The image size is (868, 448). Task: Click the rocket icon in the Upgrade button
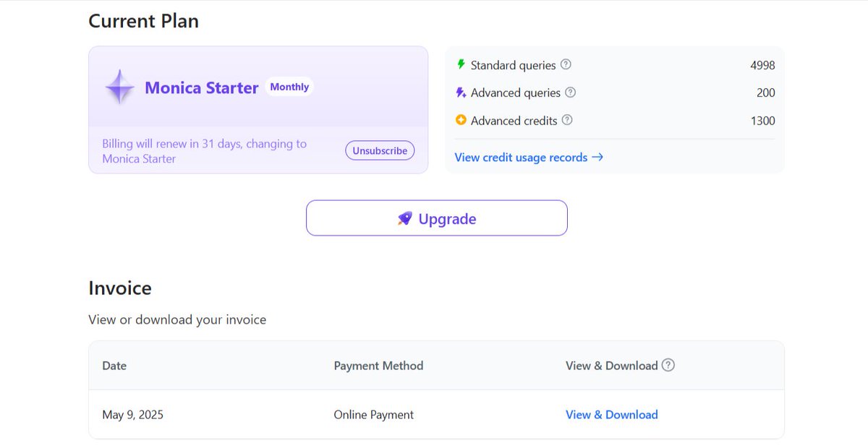[x=405, y=218]
